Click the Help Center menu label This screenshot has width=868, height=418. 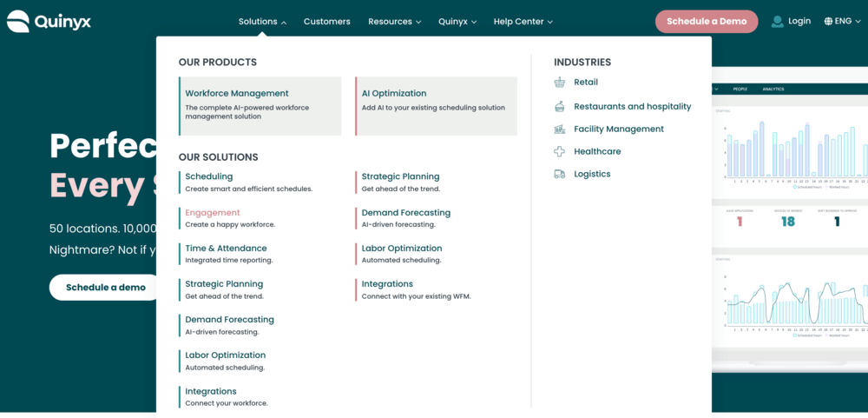point(519,22)
